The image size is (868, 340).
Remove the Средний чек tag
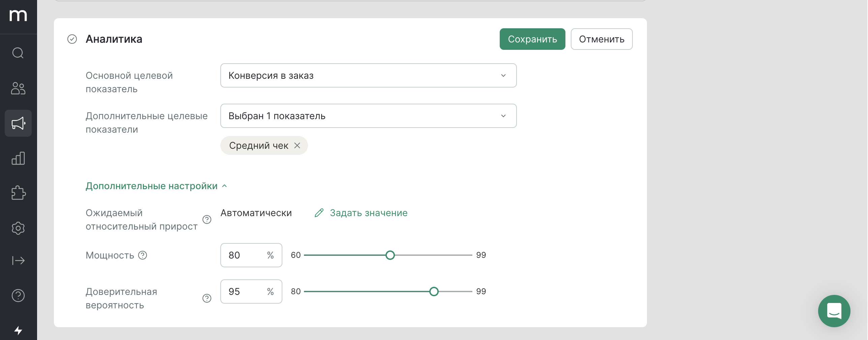point(297,145)
